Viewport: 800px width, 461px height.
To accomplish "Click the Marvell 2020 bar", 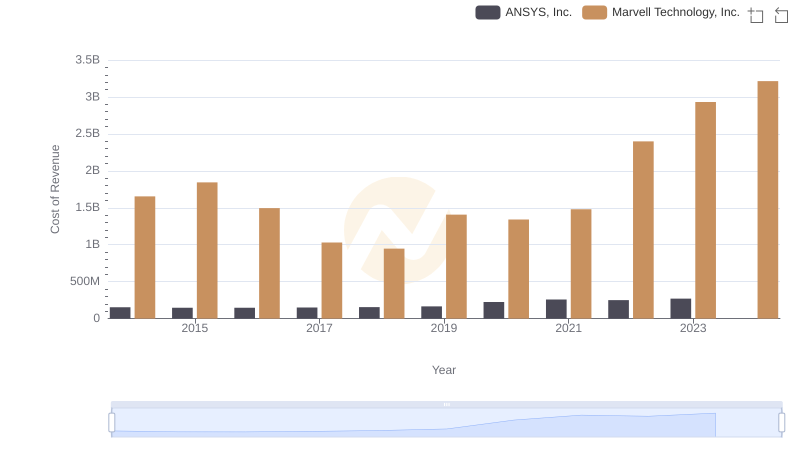I will tap(518, 269).
